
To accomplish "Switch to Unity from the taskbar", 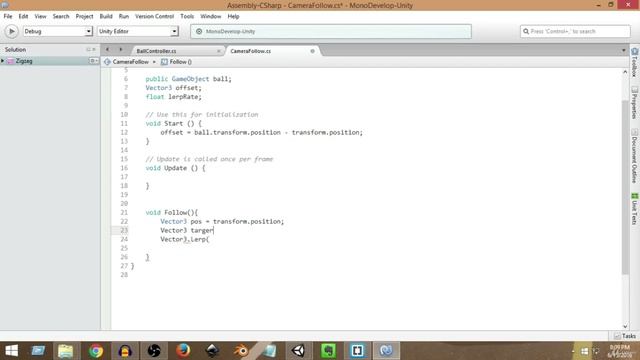I will pyautogui.click(x=298, y=351).
